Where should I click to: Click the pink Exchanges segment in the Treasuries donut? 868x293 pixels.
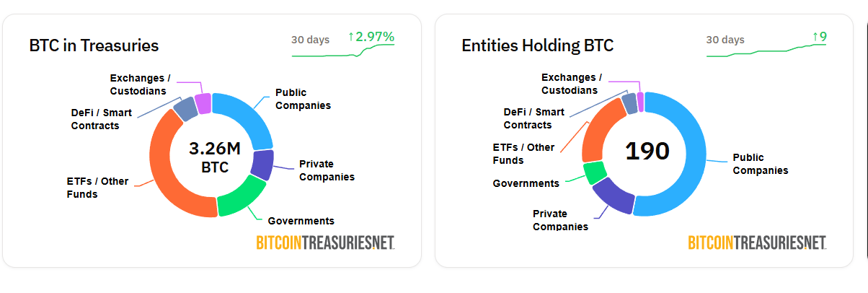(x=203, y=103)
